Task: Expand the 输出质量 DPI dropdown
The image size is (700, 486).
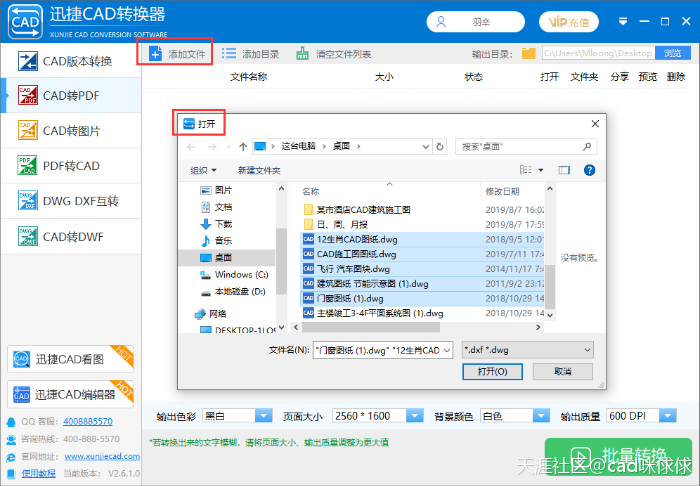Action: (x=668, y=416)
